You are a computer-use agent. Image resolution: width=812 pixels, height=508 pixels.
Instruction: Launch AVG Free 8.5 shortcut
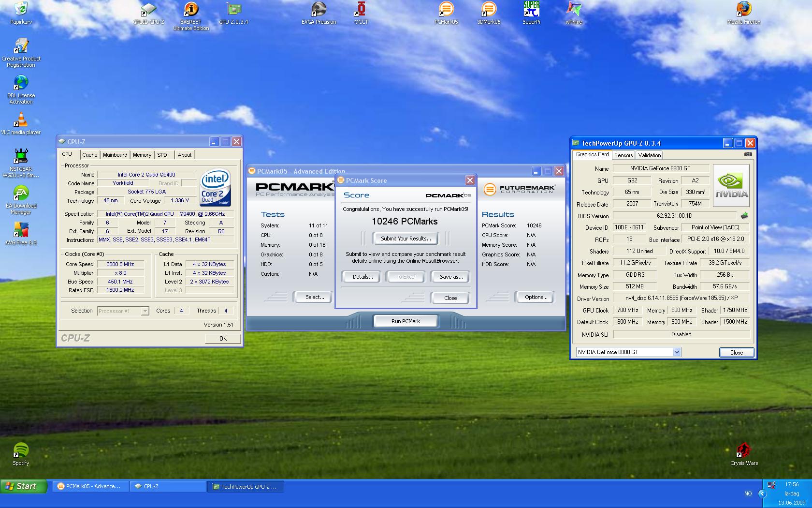(x=21, y=234)
